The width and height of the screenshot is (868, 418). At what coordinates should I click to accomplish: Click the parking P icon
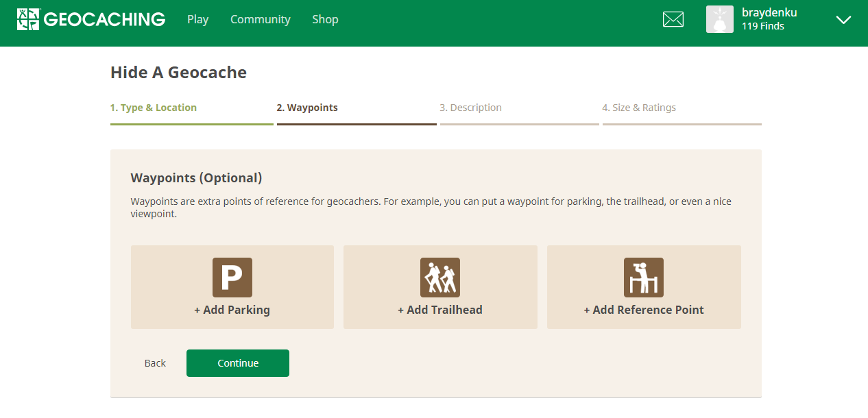click(232, 278)
